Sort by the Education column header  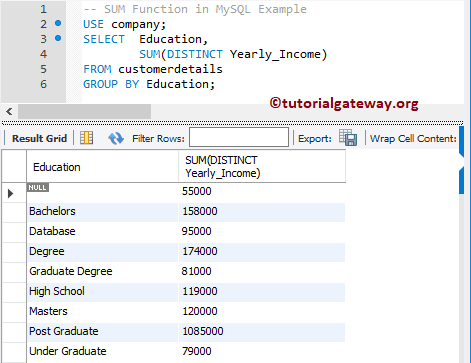[102, 167]
